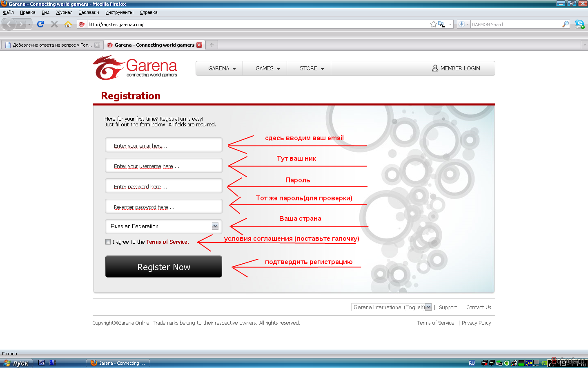The image size is (588, 368).
Task: Click the first quick launch icon beside пуск
Action: pos(42,363)
